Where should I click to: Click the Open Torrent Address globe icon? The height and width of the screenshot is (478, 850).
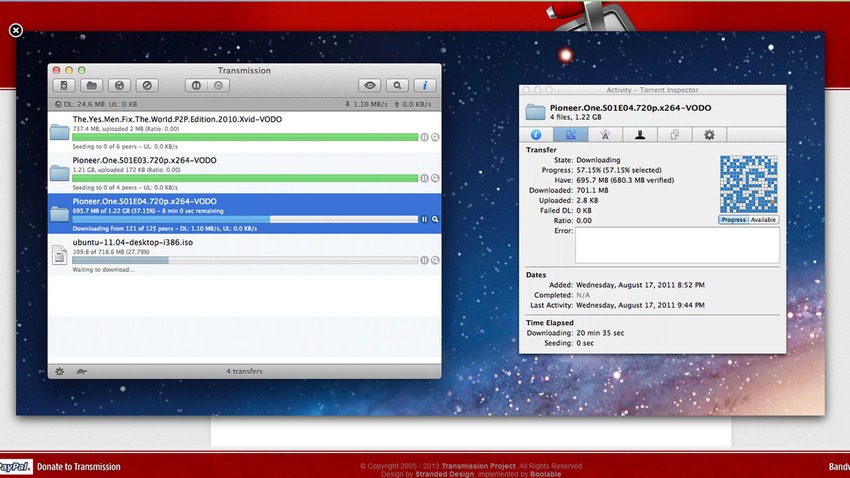(x=119, y=86)
